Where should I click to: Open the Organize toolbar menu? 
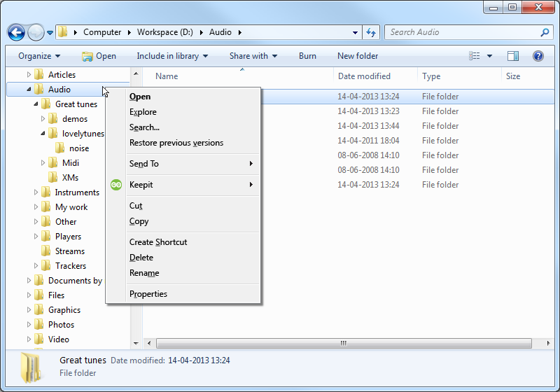tap(39, 56)
